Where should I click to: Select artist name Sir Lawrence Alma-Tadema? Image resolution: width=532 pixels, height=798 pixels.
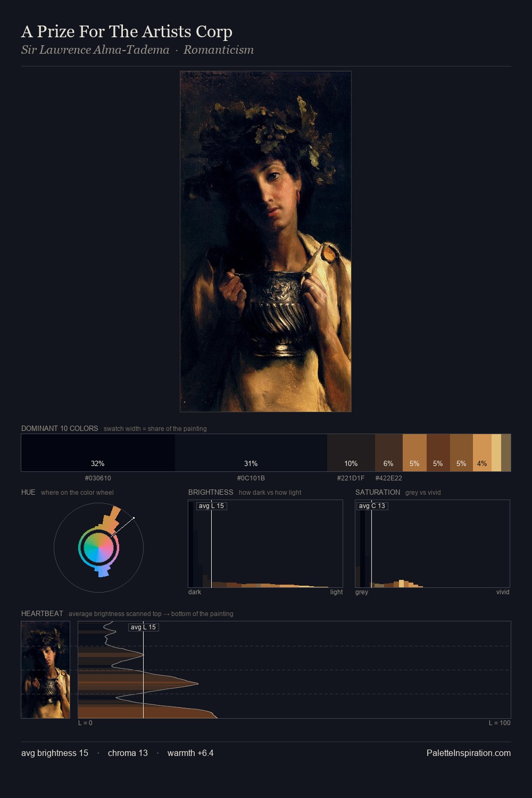click(x=95, y=50)
